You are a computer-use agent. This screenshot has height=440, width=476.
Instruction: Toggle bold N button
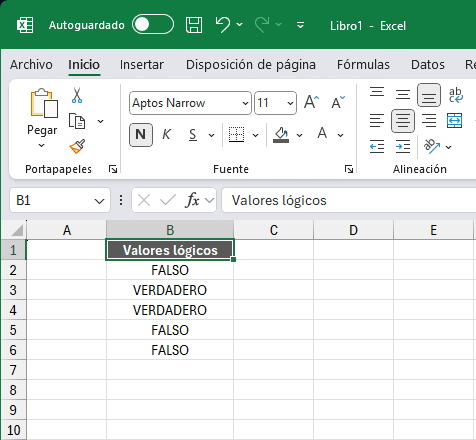pos(141,135)
